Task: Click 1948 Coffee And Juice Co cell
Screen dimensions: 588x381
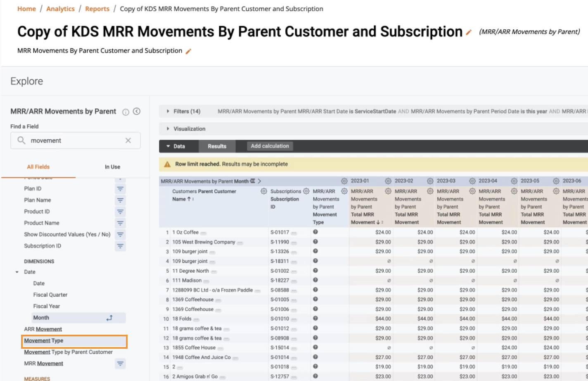Action: [202, 357]
